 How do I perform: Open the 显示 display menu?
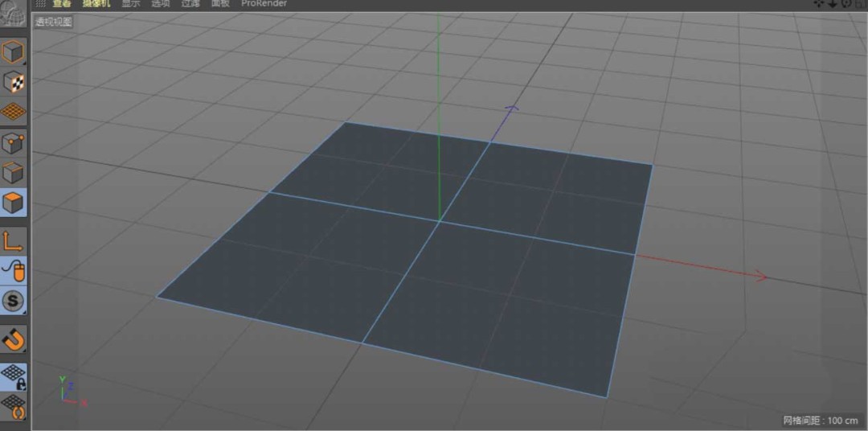pos(130,4)
